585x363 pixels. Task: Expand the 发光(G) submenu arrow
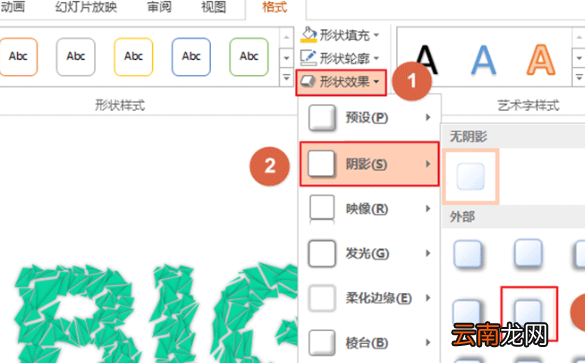428,253
